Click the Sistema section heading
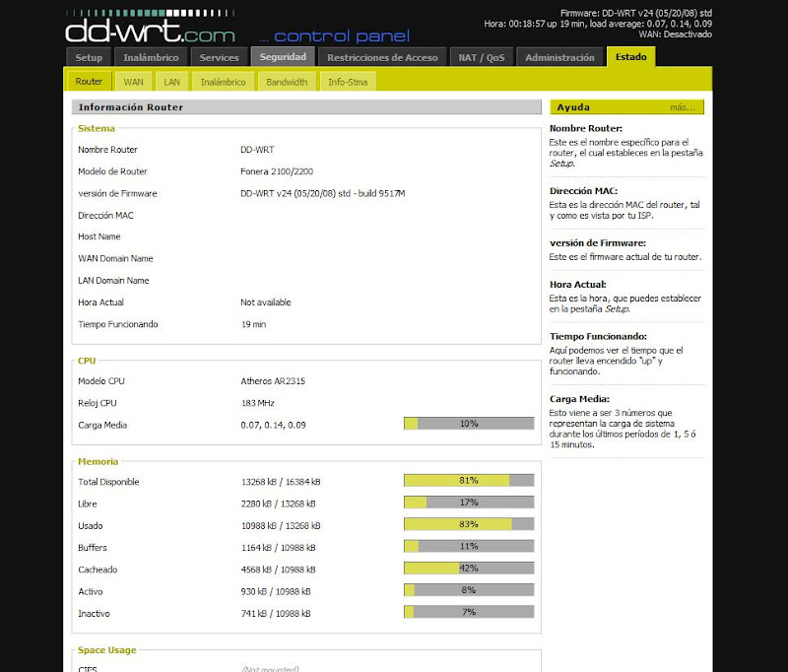Screen dimensions: 788x672 [x=97, y=128]
